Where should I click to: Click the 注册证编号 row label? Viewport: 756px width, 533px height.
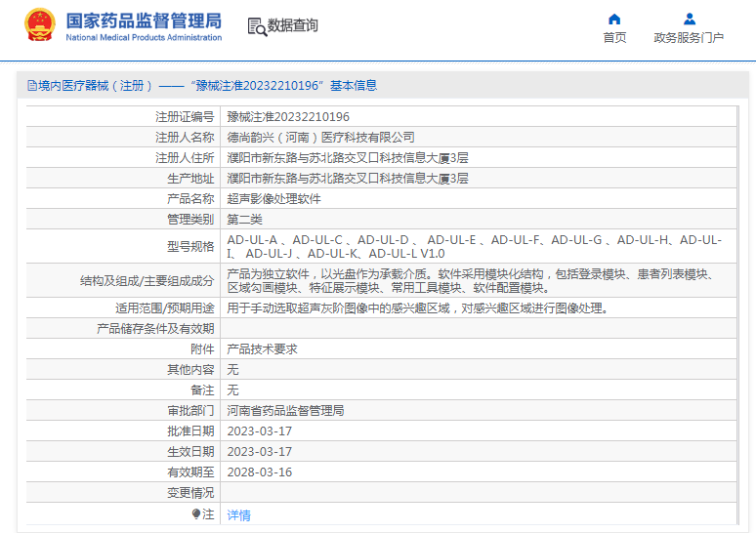(x=185, y=117)
